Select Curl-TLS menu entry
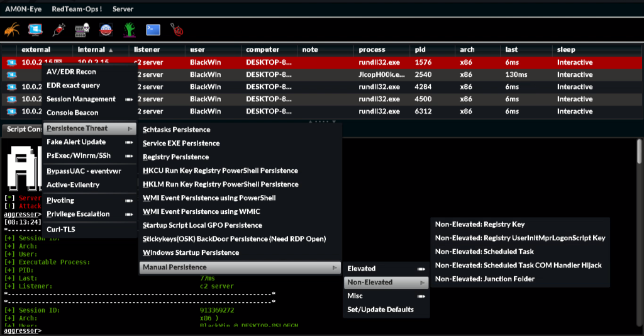The image size is (644, 336). tap(89, 230)
